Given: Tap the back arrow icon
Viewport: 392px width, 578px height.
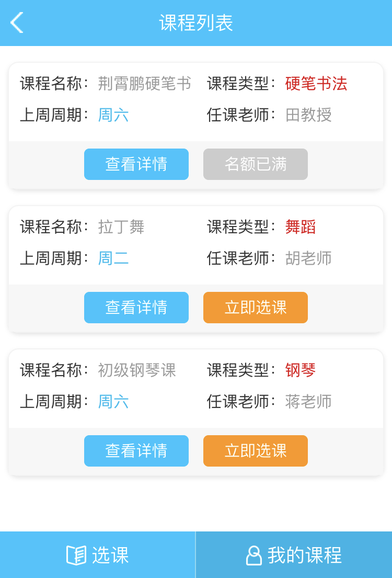Looking at the screenshot, I should [x=17, y=23].
